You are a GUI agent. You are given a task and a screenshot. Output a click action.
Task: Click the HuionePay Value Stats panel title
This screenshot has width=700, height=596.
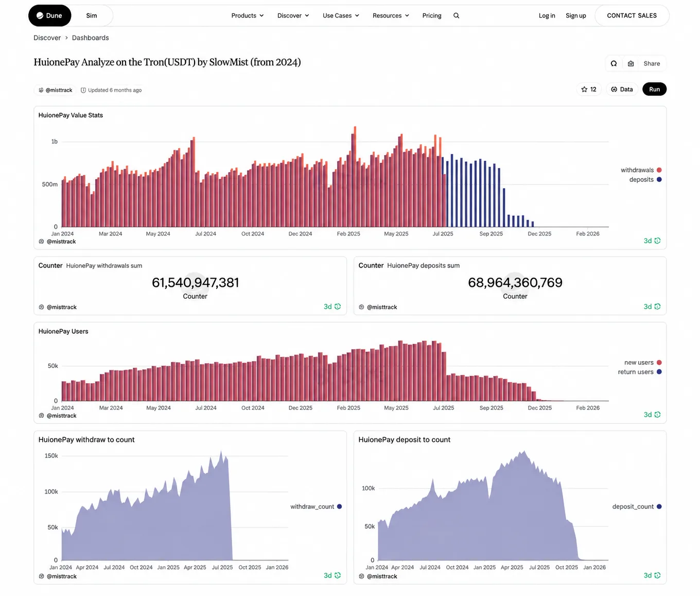71,115
